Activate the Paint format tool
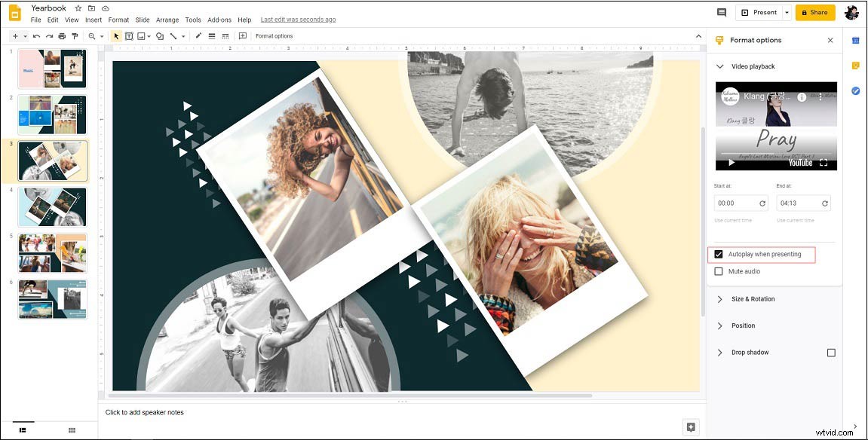Viewport: 868px width, 440px height. [75, 36]
